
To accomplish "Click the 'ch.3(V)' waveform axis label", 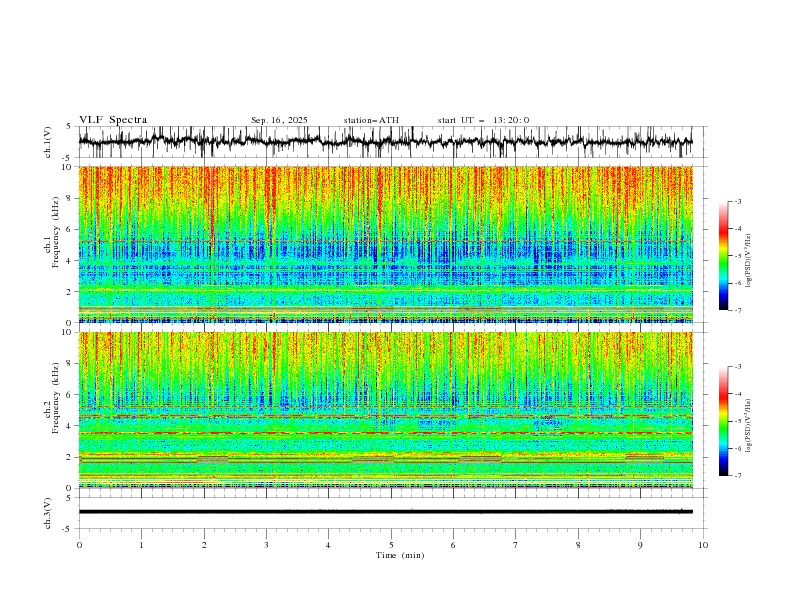I will point(48,513).
